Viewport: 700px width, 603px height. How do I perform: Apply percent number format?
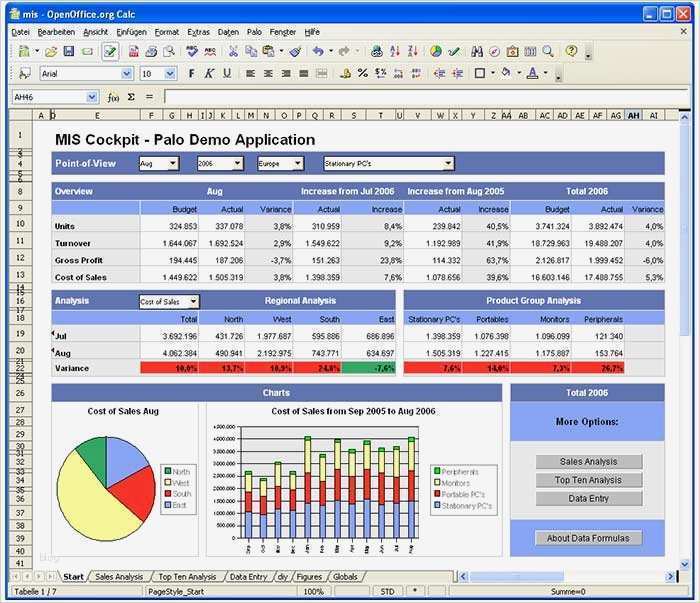coord(362,73)
